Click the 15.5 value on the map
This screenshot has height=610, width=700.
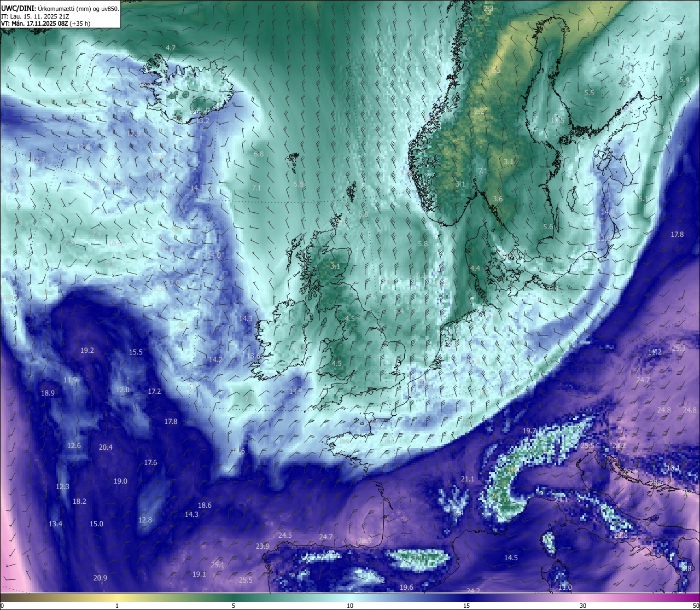136,352
